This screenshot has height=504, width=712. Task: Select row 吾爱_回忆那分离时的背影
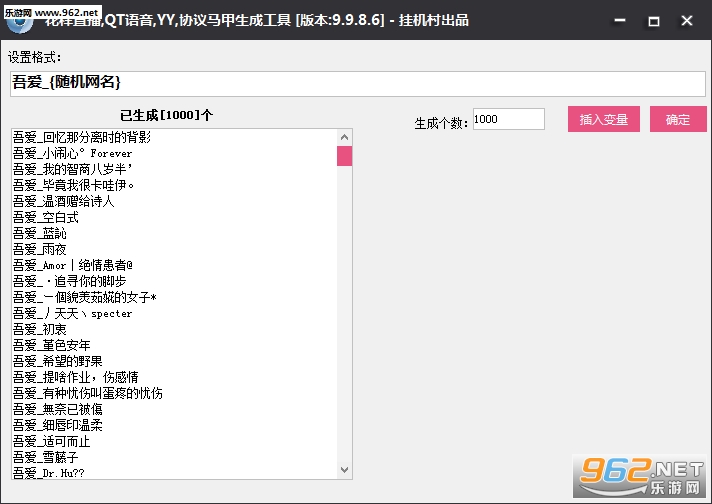[174, 137]
